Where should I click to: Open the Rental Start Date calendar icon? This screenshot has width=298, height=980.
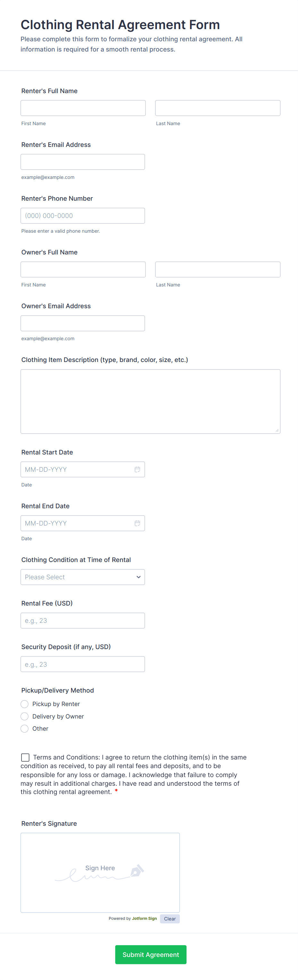[x=137, y=470]
